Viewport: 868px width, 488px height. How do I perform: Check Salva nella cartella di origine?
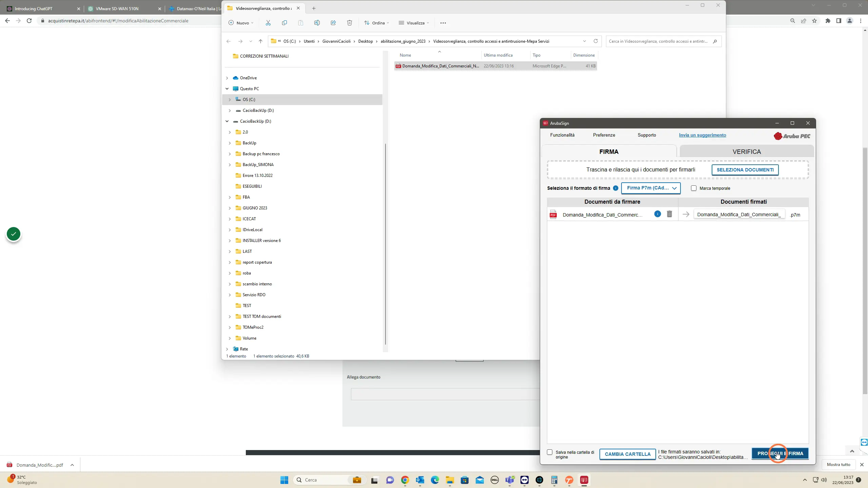[550, 452]
